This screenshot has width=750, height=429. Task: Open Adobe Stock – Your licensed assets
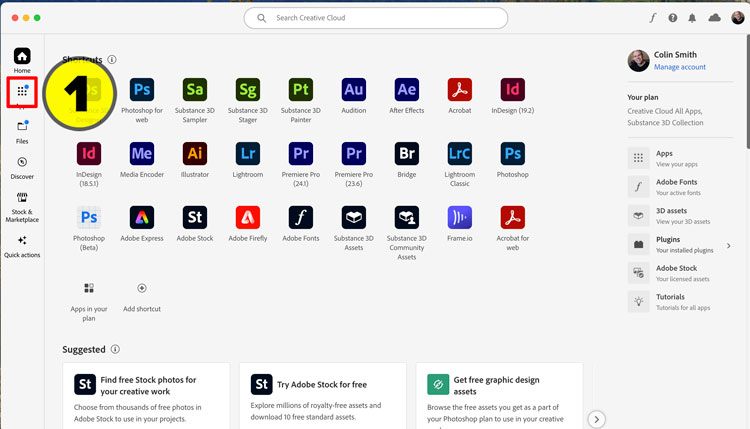pyautogui.click(x=679, y=273)
